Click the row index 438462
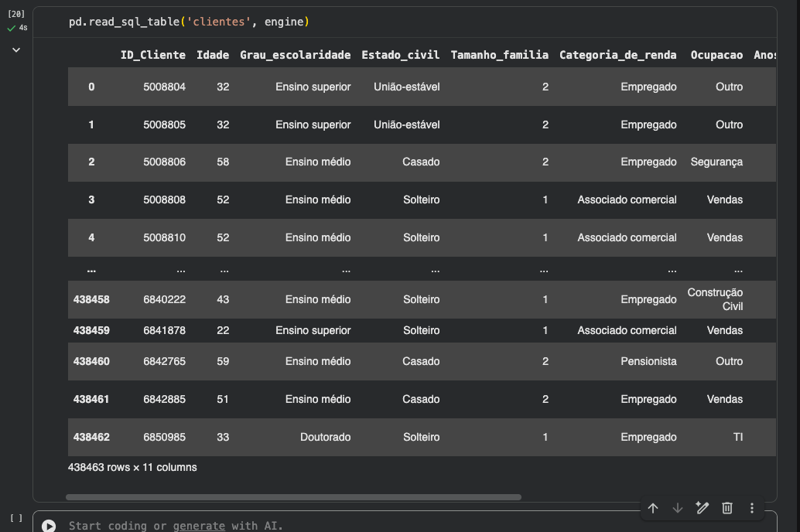 point(91,437)
